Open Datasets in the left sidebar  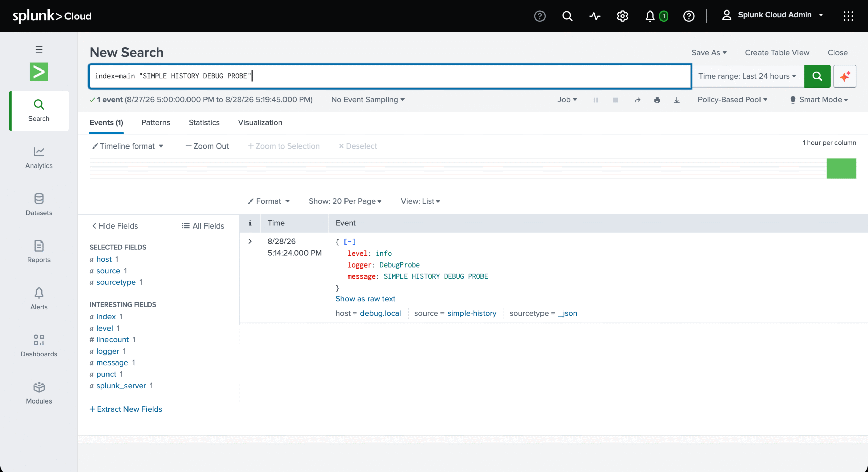(x=39, y=205)
